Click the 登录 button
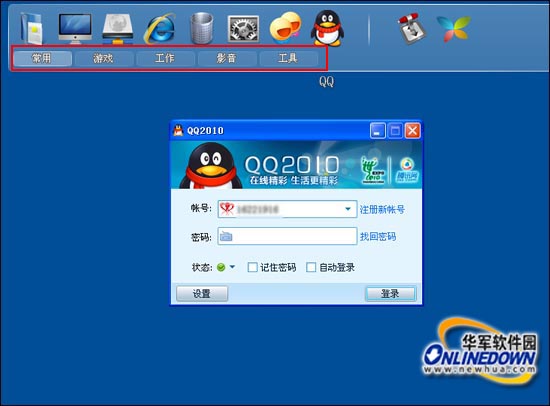Screen dimensions: 550x406 point(390,294)
